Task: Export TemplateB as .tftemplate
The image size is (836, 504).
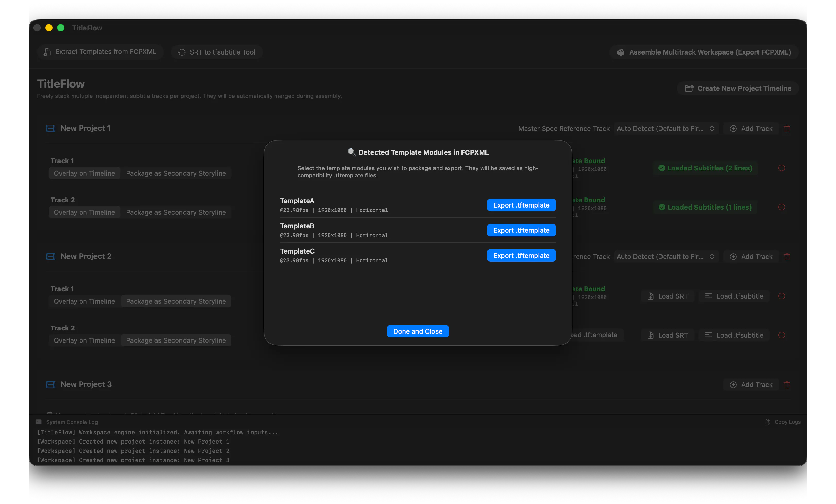Action: [521, 230]
